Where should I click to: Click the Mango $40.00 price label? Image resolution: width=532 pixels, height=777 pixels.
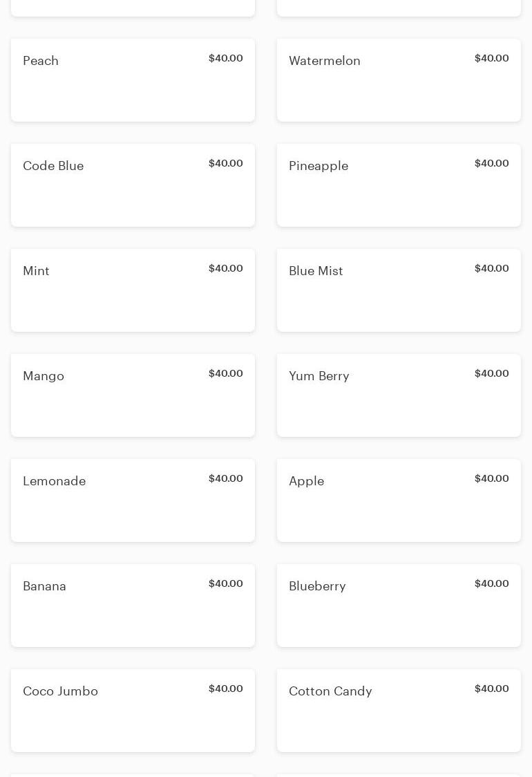(226, 374)
